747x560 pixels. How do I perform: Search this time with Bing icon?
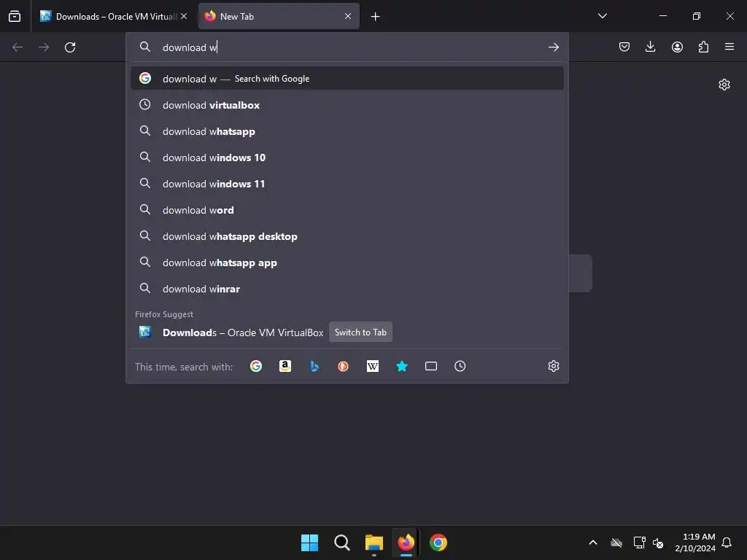pyautogui.click(x=314, y=366)
